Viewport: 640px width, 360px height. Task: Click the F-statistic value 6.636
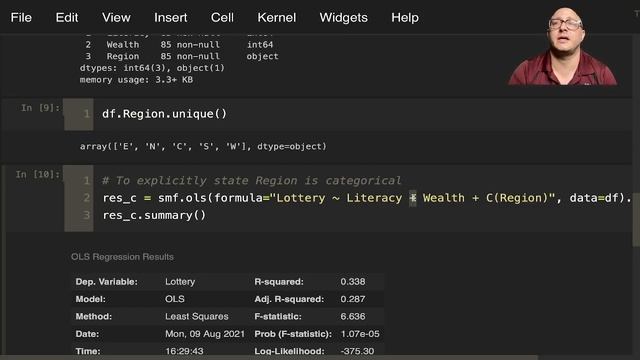coord(353,316)
